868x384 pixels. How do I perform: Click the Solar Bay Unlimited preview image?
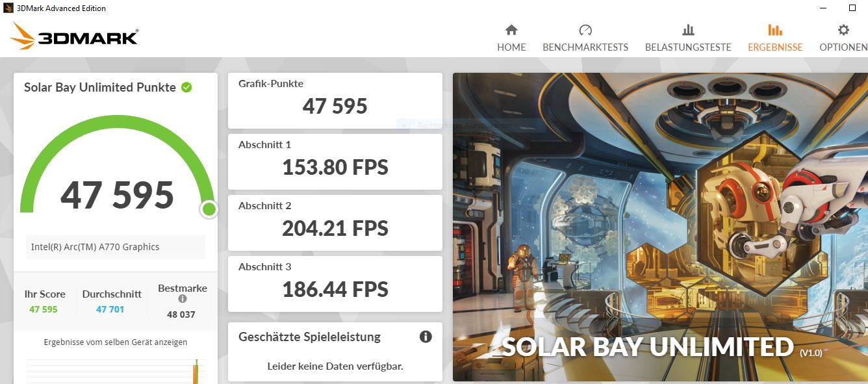(660, 227)
